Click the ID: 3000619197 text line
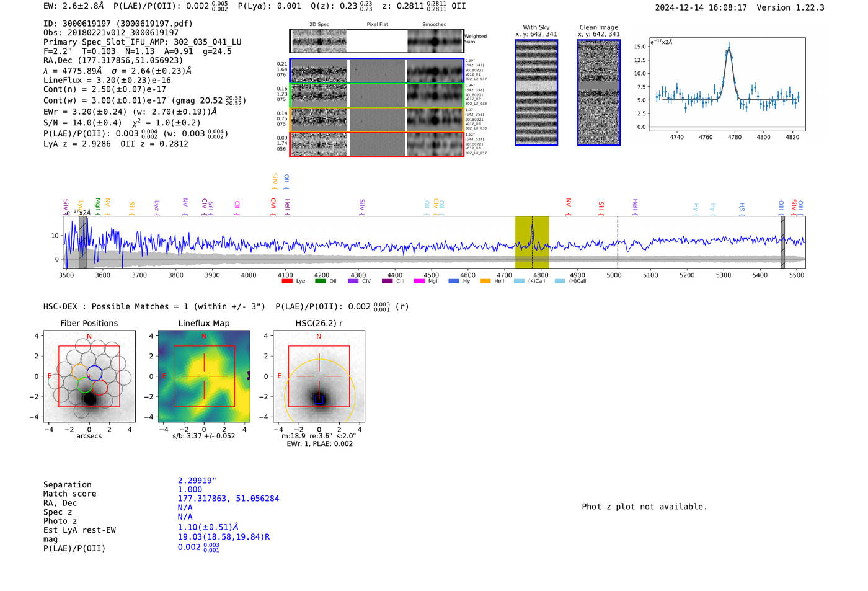The image size is (868, 591). [x=118, y=24]
